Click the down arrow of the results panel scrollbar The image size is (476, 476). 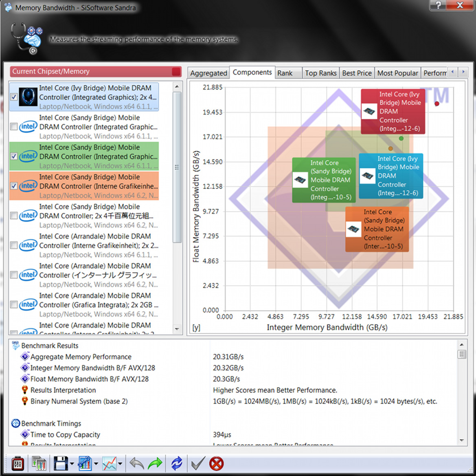[x=462, y=441]
